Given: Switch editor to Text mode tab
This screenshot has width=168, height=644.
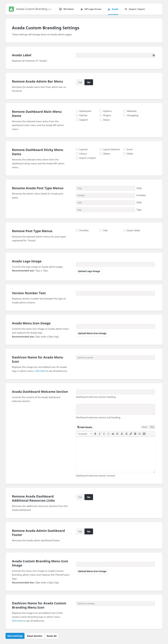Looking at the screenshot, I should coord(152,427).
